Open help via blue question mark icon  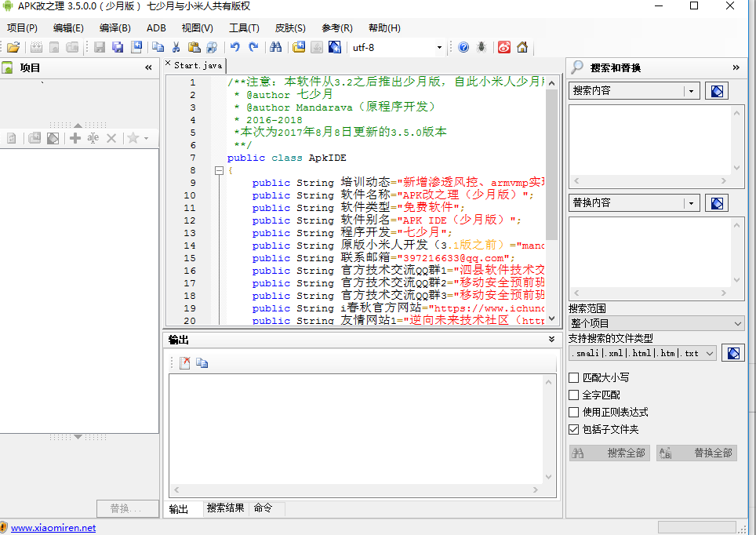pyautogui.click(x=463, y=47)
